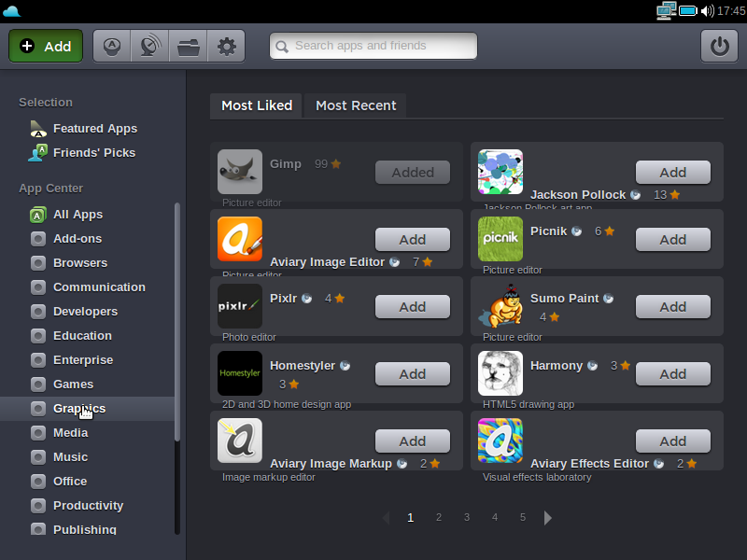Open settings via the gear icon
The image size is (747, 560).
[x=226, y=46]
